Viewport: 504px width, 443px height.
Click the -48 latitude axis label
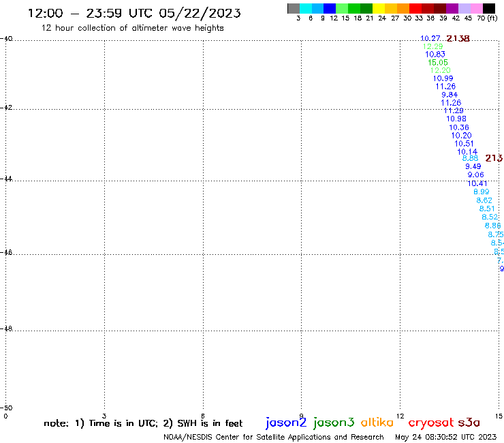(6, 329)
